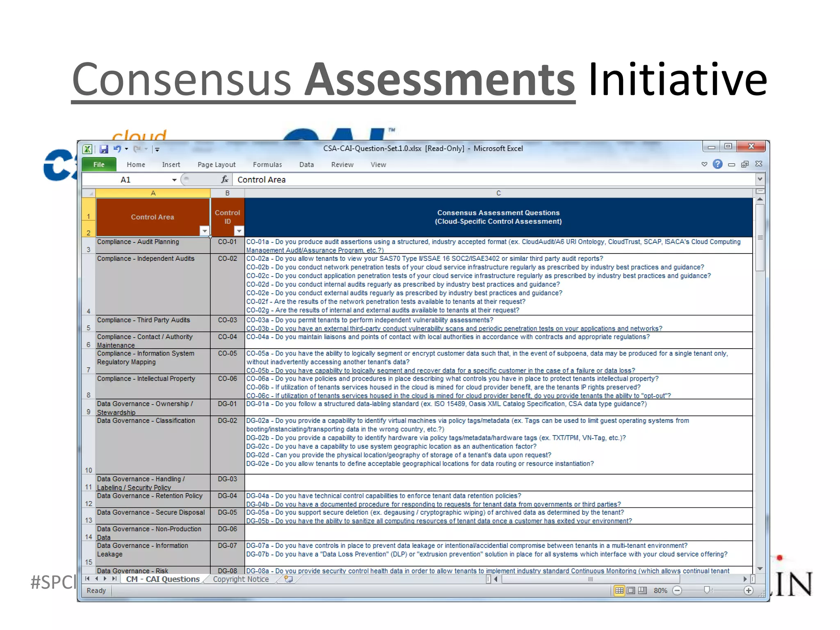This screenshot has height=630, width=840.
Task: Switch to Normal view in status bar
Action: pyautogui.click(x=619, y=590)
